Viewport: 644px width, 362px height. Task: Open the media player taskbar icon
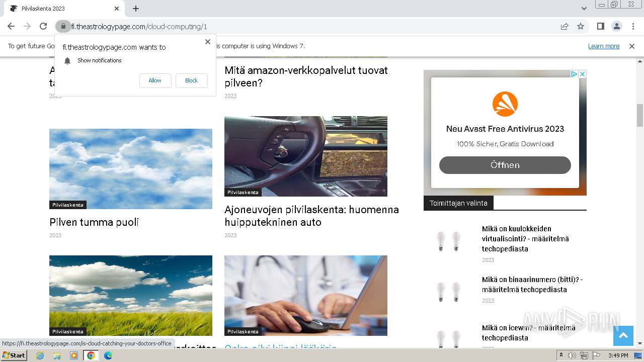point(74,355)
